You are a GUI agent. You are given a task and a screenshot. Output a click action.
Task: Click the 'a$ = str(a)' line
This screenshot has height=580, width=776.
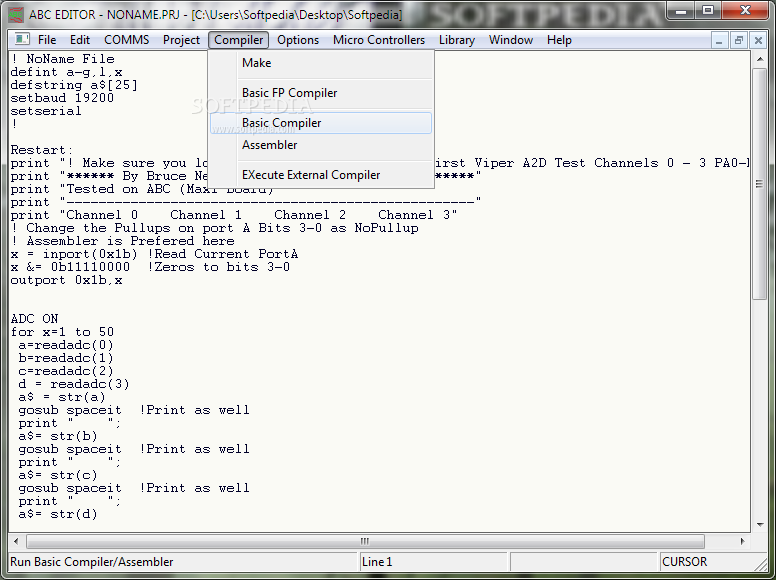[x=62, y=397]
